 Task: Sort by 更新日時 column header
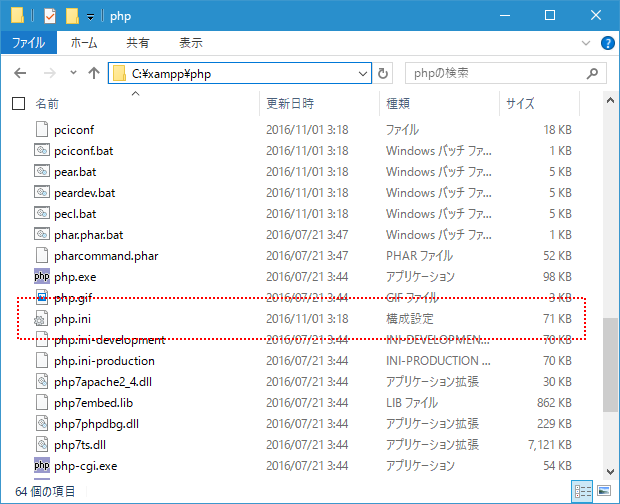pos(290,104)
